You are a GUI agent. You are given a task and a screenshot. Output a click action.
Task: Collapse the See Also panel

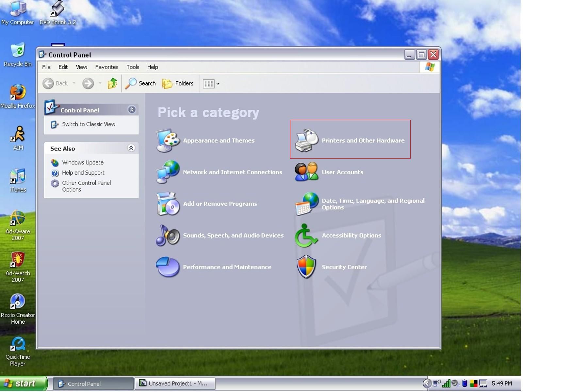point(132,148)
